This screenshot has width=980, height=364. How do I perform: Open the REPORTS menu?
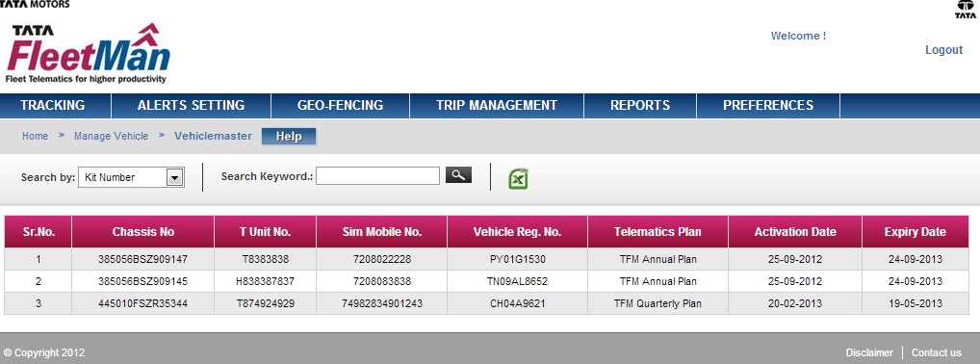click(640, 106)
